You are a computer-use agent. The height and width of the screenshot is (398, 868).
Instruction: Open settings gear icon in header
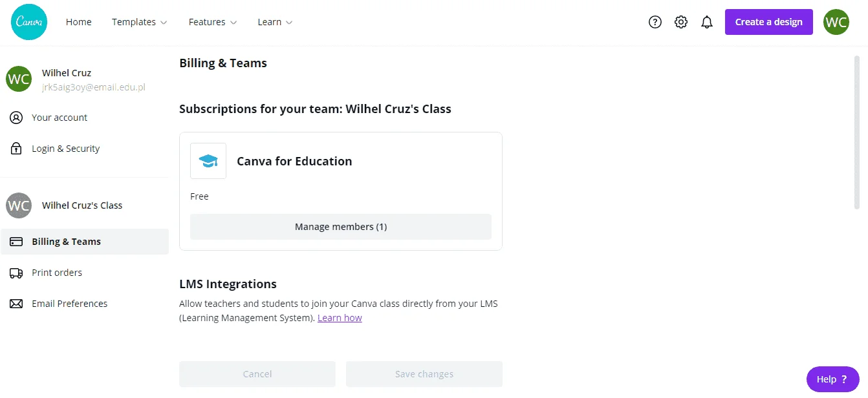point(681,22)
